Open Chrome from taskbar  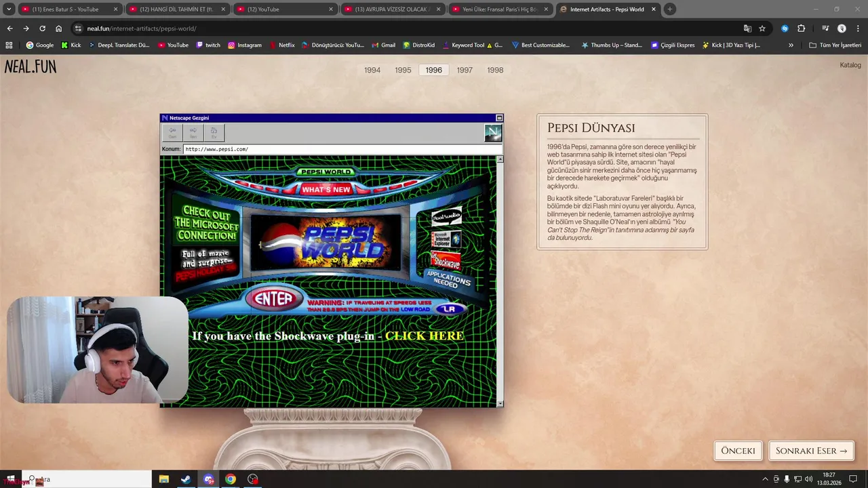click(231, 479)
